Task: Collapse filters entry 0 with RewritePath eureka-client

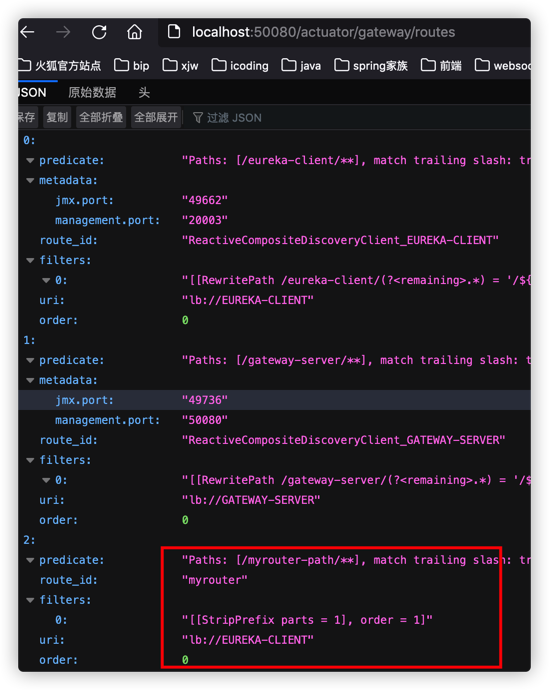Action: (46, 280)
